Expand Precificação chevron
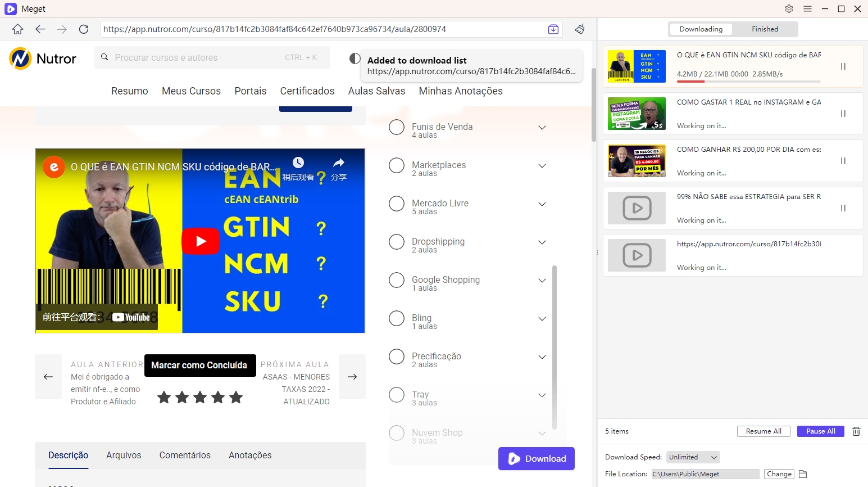Image resolution: width=868 pixels, height=487 pixels. pos(542,357)
